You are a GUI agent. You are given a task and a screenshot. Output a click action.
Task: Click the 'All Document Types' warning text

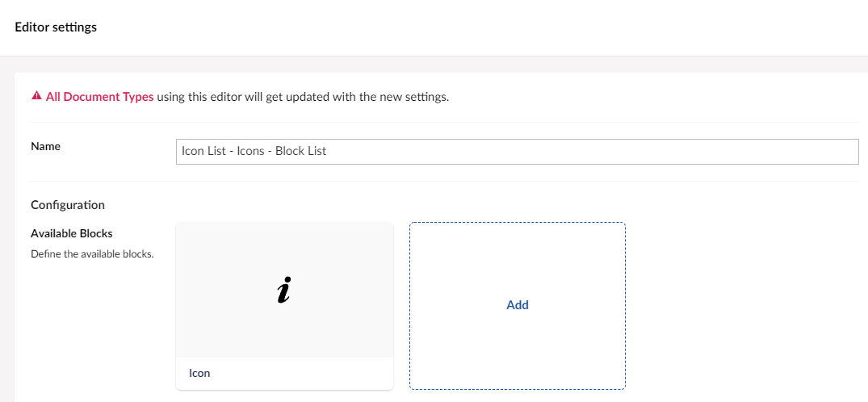[x=99, y=97]
